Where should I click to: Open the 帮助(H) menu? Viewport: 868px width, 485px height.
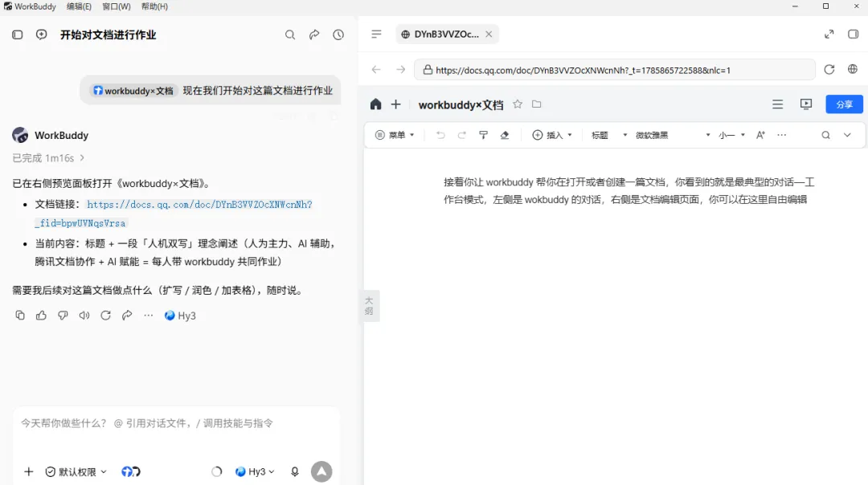click(x=154, y=6)
